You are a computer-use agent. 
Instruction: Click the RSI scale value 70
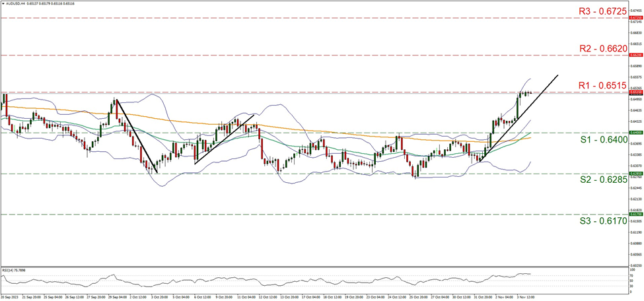(631, 276)
